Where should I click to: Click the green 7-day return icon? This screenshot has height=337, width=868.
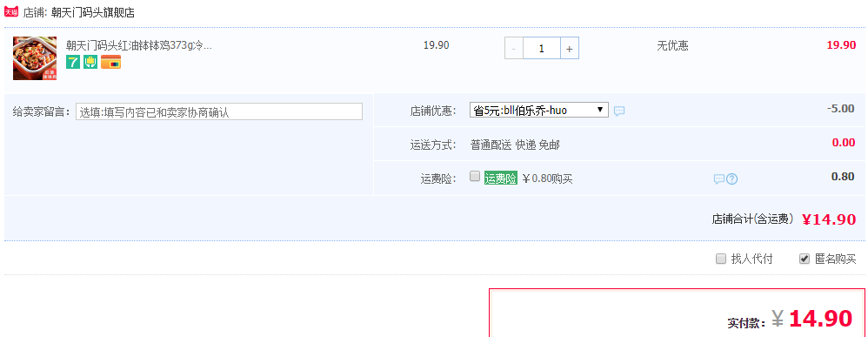73,62
